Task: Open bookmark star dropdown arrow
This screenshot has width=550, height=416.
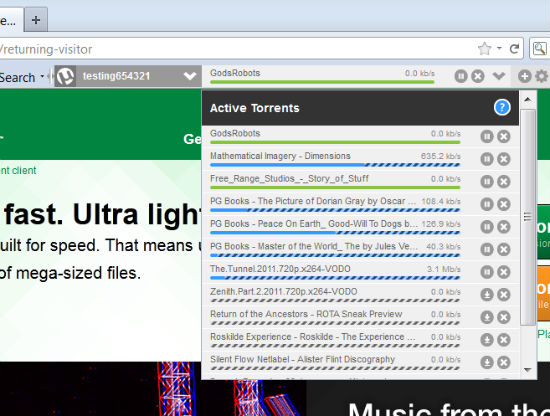Action: 499,48
